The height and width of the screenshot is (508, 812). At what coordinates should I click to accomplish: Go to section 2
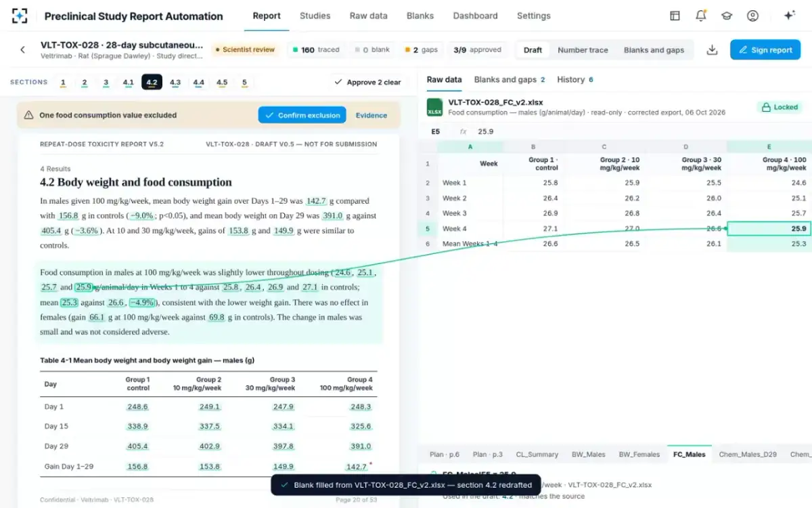coord(85,83)
